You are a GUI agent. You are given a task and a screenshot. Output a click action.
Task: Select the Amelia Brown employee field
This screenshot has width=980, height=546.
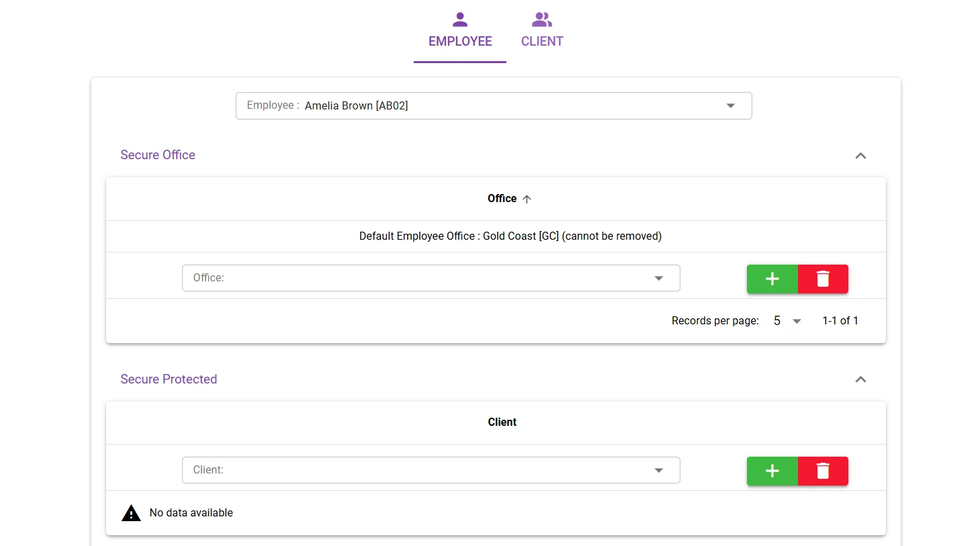point(494,105)
